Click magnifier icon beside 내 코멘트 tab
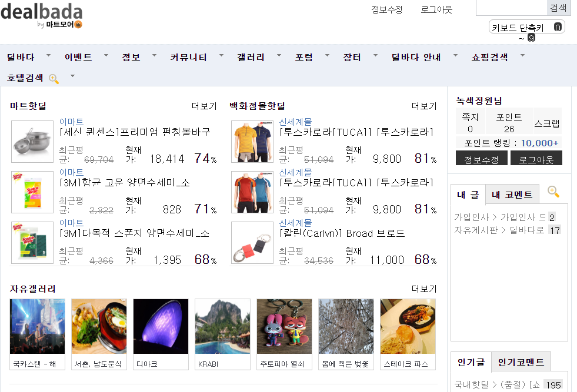This screenshot has width=577, height=392. click(x=553, y=192)
